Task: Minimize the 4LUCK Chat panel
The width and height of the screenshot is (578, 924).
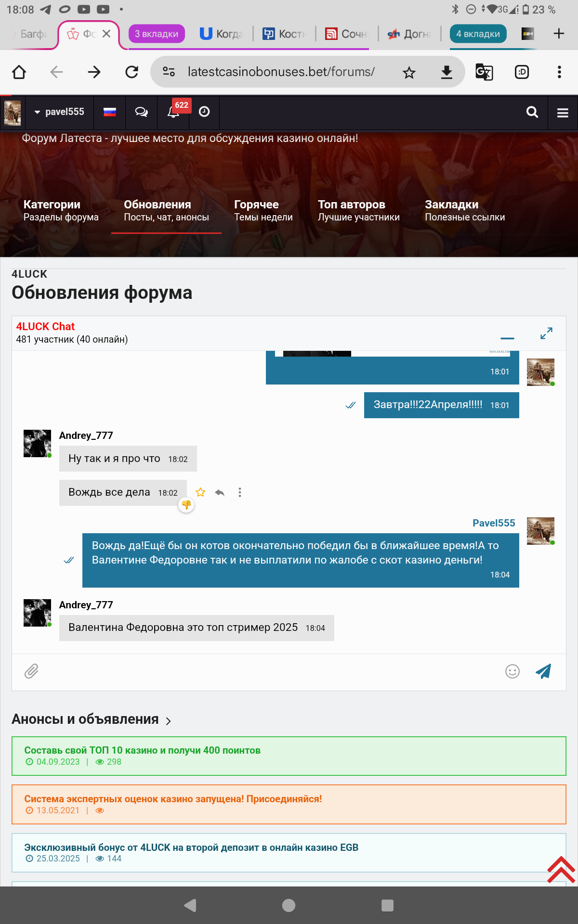Action: [507, 338]
